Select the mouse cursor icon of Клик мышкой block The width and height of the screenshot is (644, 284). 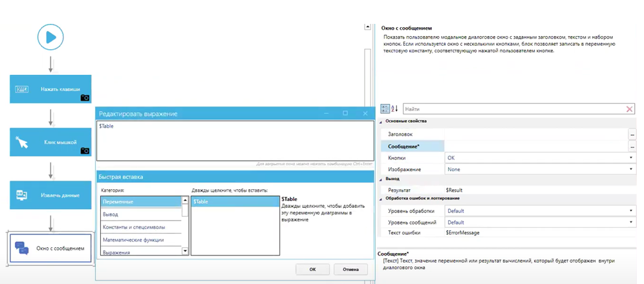coord(22,142)
